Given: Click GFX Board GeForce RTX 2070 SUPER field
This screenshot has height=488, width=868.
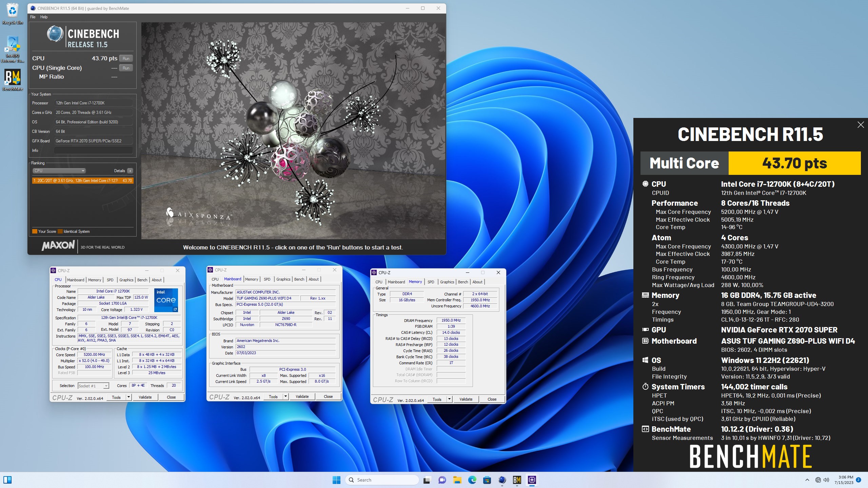Looking at the screenshot, I should pyautogui.click(x=94, y=141).
